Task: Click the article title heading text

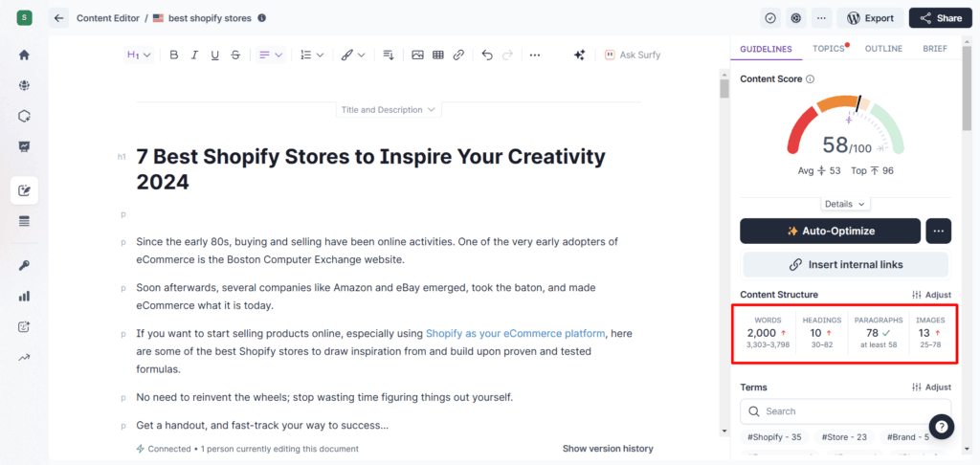Action: tap(370, 168)
